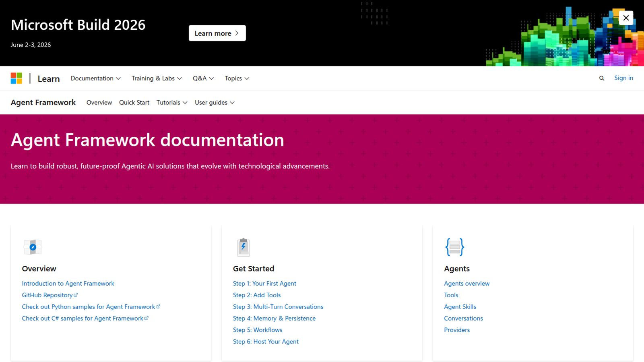Open the Tools link under Agents
The image size is (644, 362).
pos(451,295)
